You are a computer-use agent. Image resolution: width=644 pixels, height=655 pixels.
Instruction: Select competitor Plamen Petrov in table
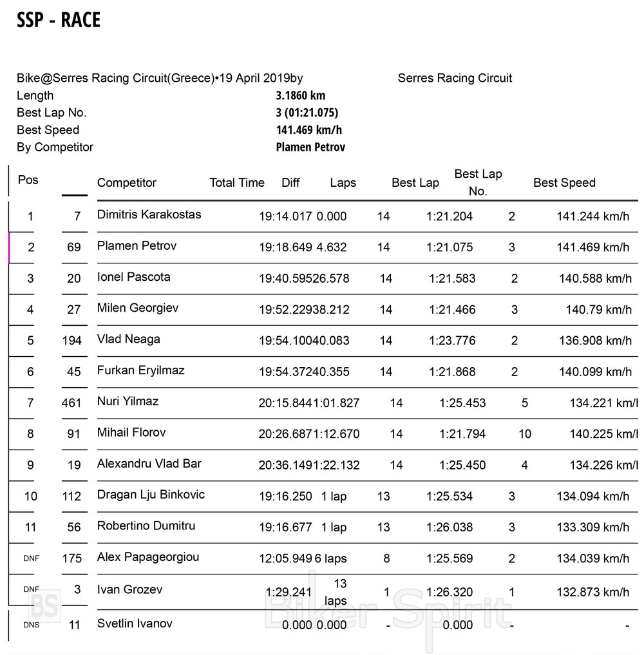(x=137, y=245)
